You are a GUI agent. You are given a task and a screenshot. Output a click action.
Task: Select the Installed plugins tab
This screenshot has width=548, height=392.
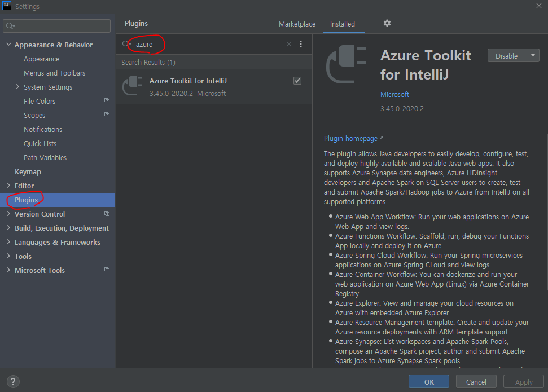(343, 24)
